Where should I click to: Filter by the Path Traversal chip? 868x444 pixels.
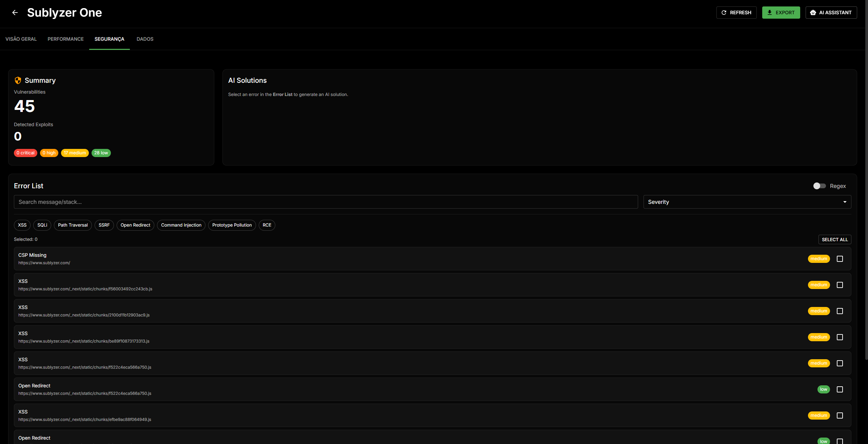coord(73,225)
